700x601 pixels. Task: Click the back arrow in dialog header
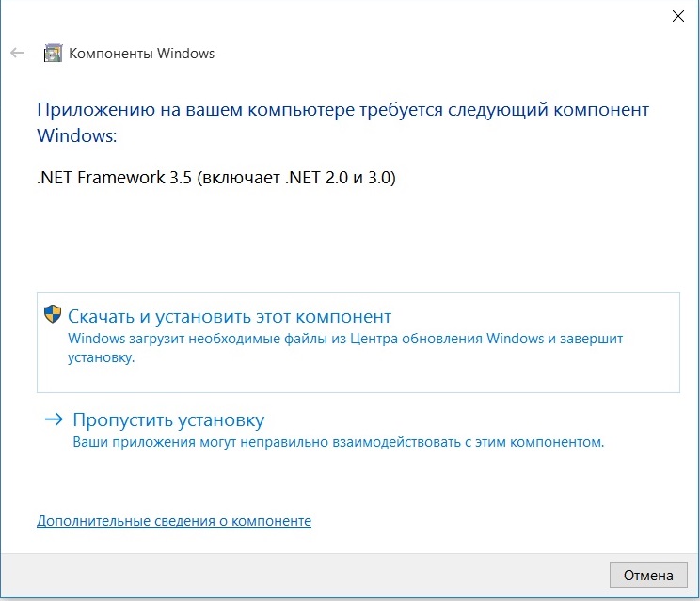[18, 53]
